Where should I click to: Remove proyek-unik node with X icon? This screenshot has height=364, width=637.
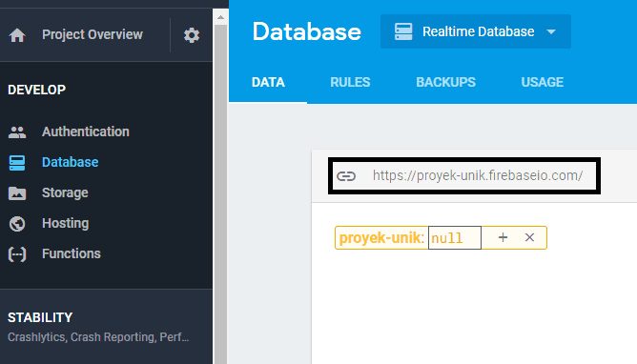pos(529,237)
